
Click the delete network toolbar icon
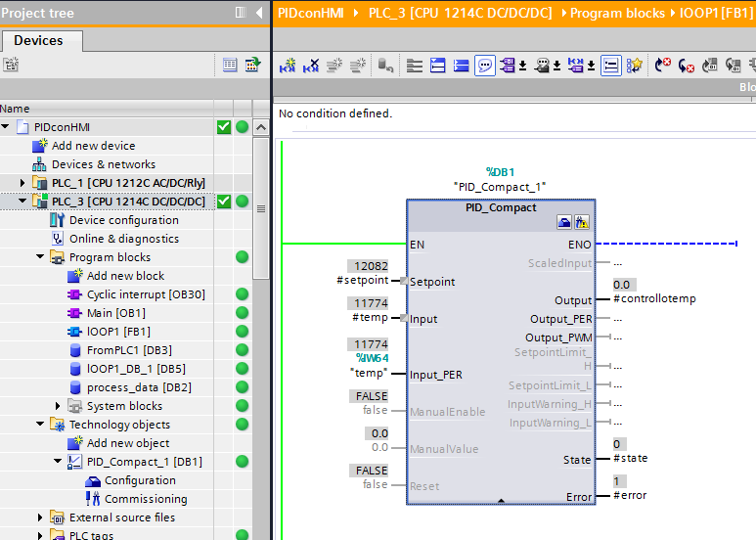tap(311, 66)
